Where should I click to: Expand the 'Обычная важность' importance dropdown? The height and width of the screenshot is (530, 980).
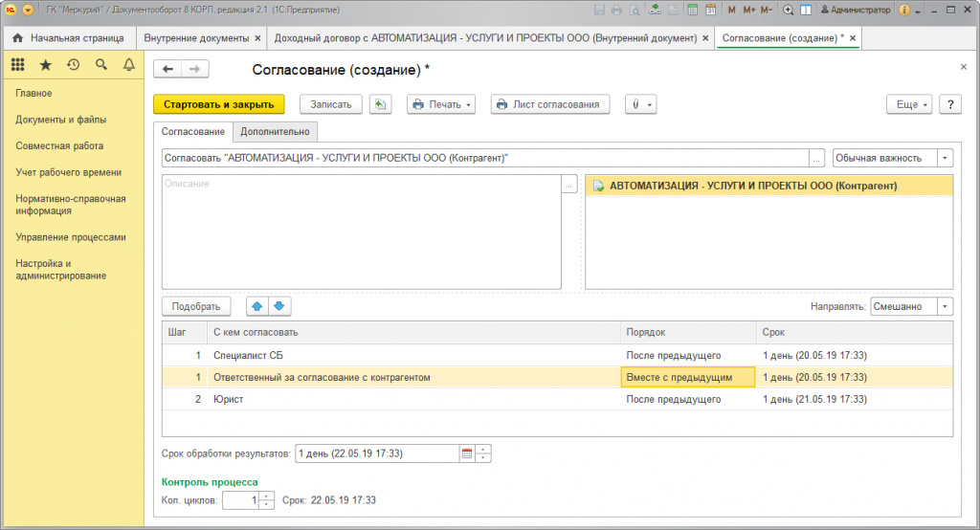coord(946,158)
